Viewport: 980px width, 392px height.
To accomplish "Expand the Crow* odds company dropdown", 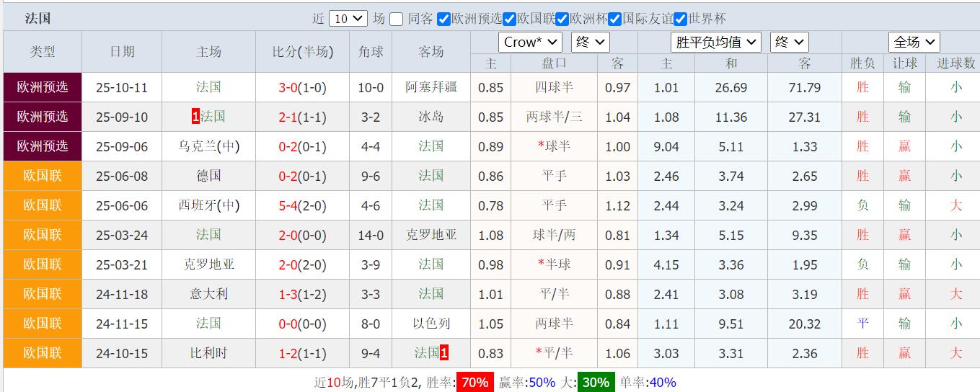I will [x=530, y=43].
